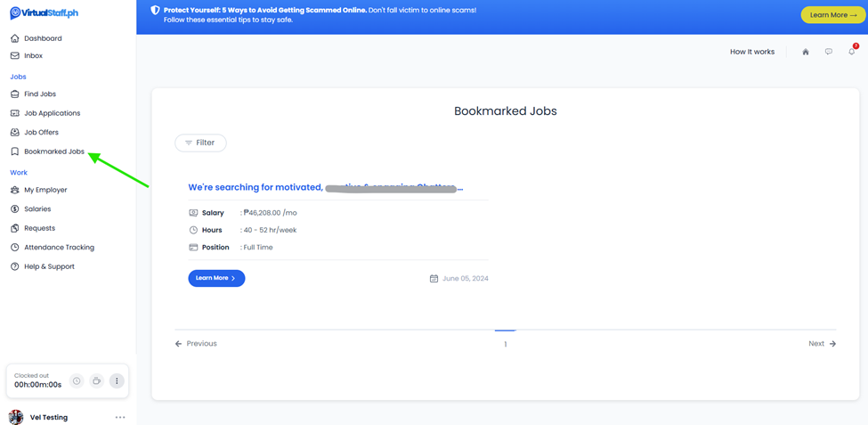Open the Filter button

(200, 143)
